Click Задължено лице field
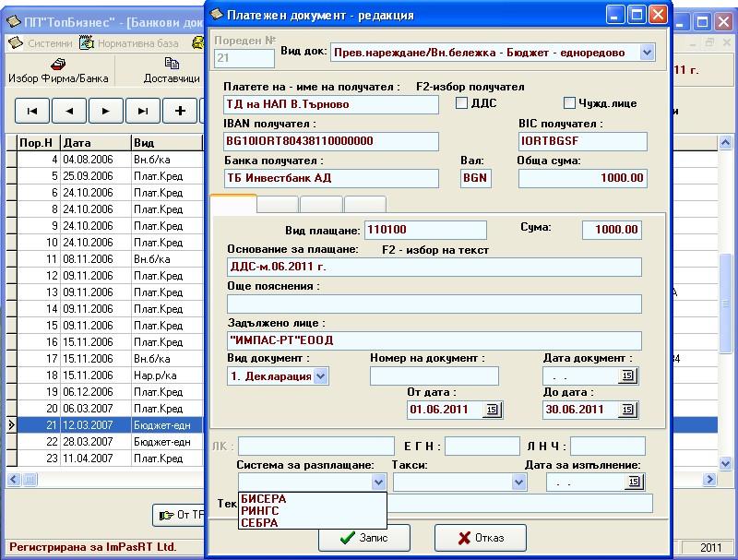738x560 pixels. [434, 340]
